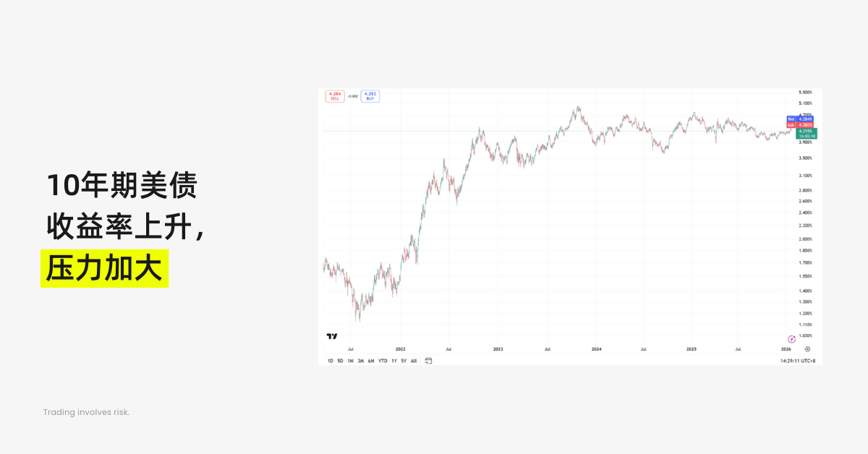
Task: Click the 2024 label on time axis
Action: pos(596,348)
